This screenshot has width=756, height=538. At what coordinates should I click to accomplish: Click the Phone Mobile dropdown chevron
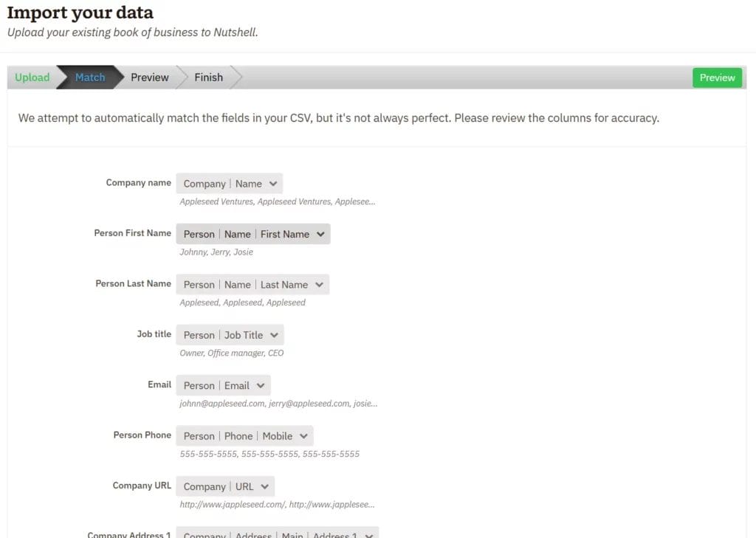303,436
